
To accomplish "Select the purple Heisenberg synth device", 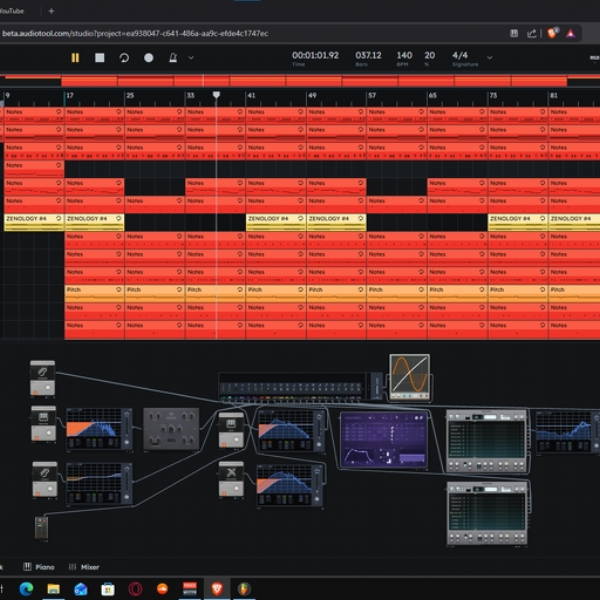I will 383,440.
